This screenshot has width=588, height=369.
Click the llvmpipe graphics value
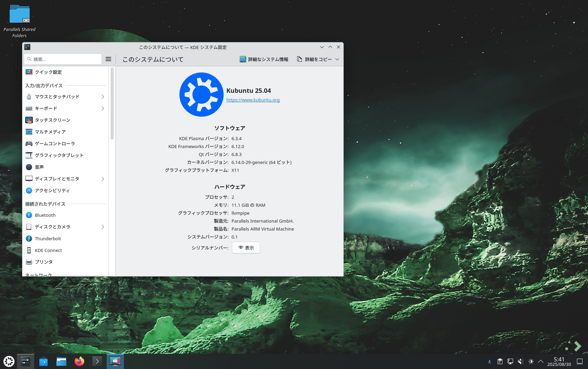pyautogui.click(x=241, y=213)
